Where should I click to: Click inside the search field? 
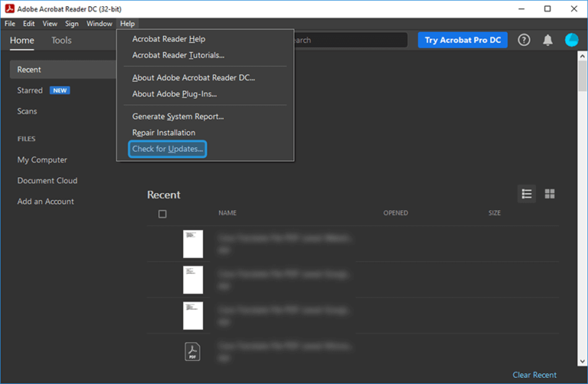click(351, 40)
